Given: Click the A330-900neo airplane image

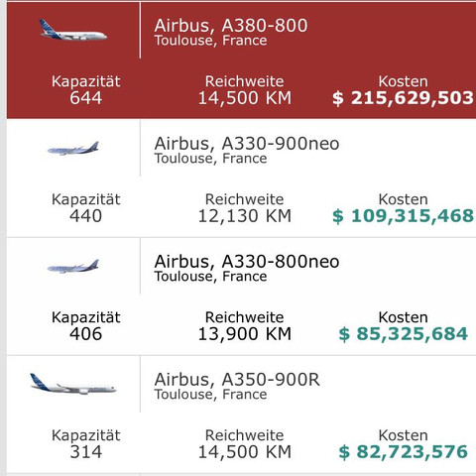Looking at the screenshot, I should [73, 149].
